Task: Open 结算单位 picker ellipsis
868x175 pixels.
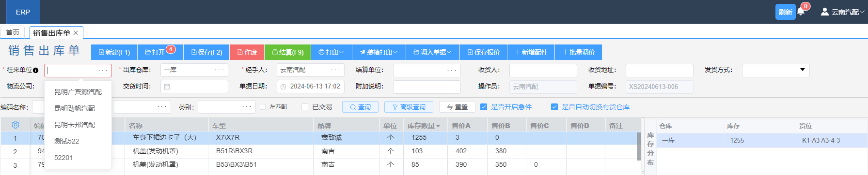Action: pyautogui.click(x=452, y=70)
